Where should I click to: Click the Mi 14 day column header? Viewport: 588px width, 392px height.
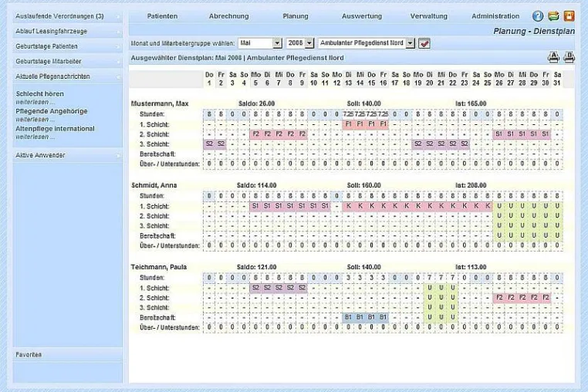click(360, 79)
